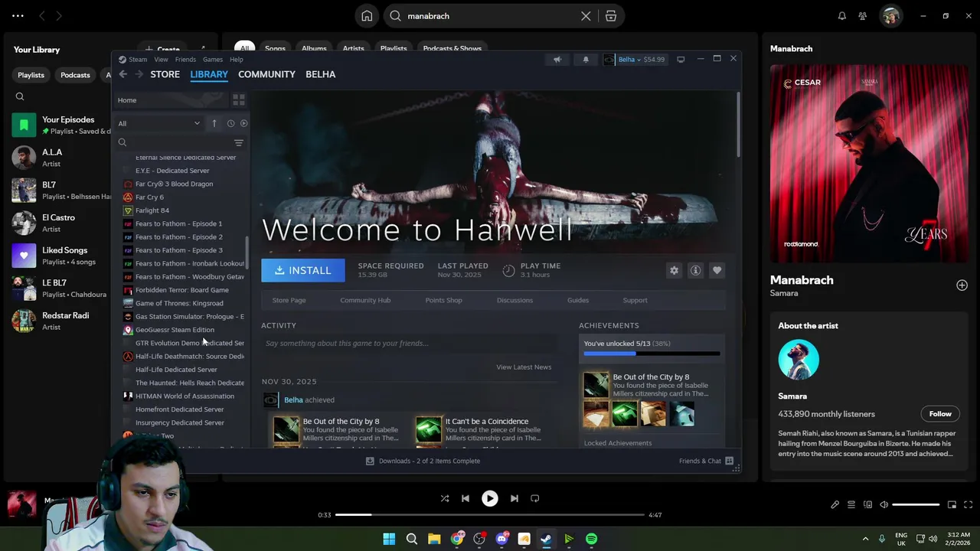Select Far Cry 6 in Steam library
The image size is (980, 551).
tap(149, 197)
